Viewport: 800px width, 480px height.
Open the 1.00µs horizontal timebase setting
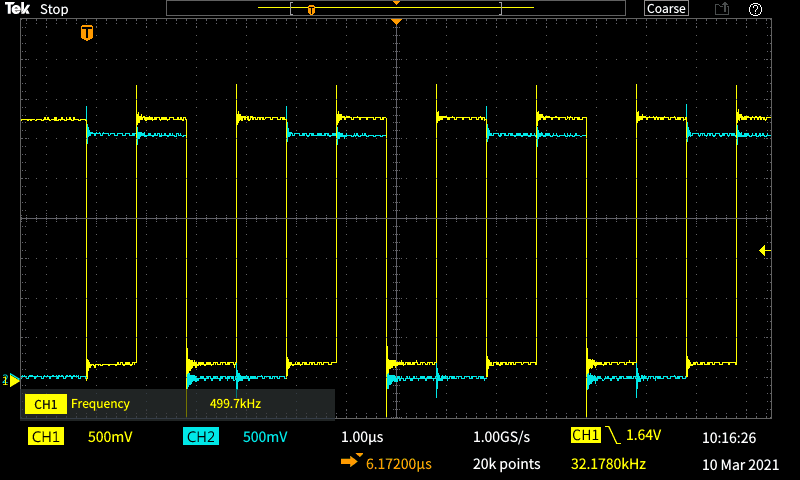[362, 437]
